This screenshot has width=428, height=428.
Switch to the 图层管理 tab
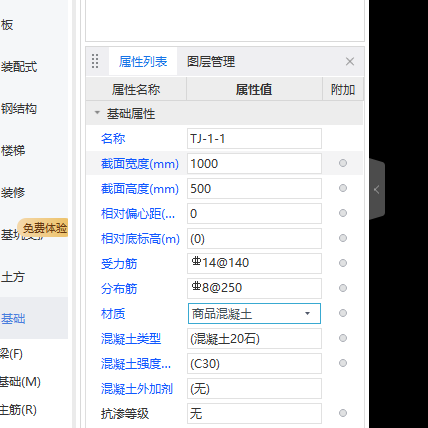point(211,62)
